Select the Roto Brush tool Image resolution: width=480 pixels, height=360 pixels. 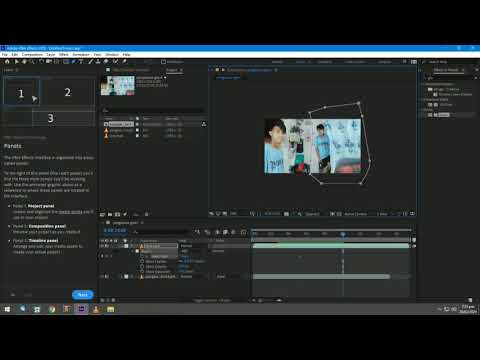[115, 62]
